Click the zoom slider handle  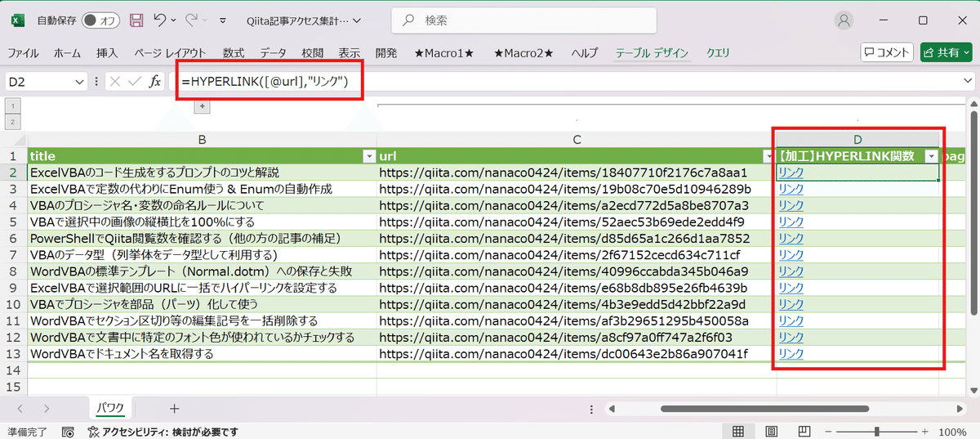[x=877, y=432]
